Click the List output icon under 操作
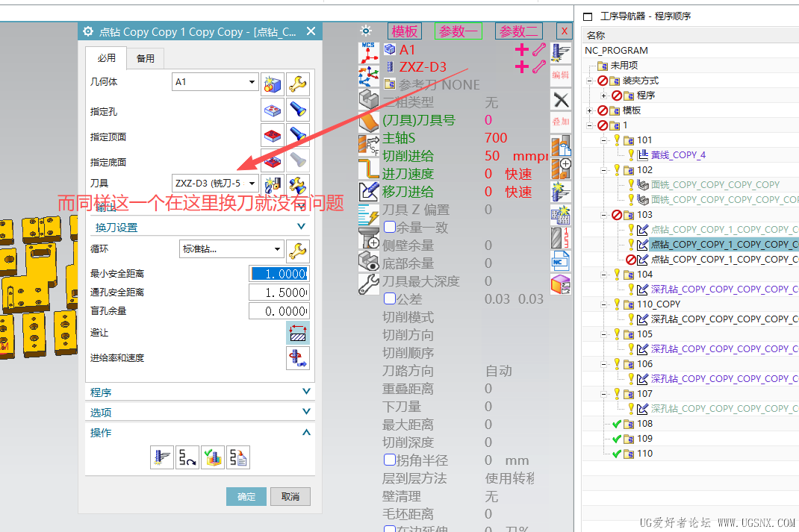Viewport: 799px width, 532px height. click(237, 457)
